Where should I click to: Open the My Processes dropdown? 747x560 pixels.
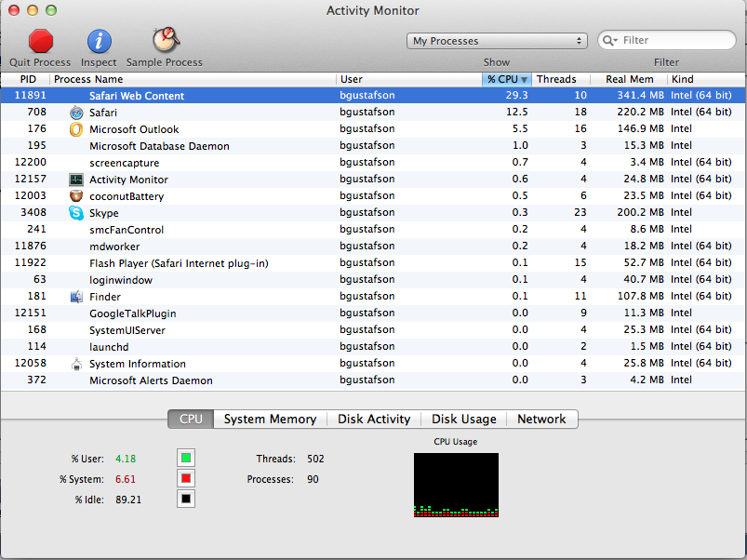(497, 41)
